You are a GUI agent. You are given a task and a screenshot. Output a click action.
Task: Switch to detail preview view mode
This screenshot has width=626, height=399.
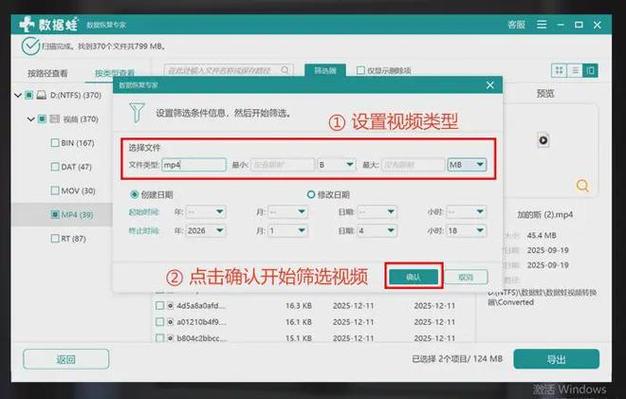coord(590,71)
